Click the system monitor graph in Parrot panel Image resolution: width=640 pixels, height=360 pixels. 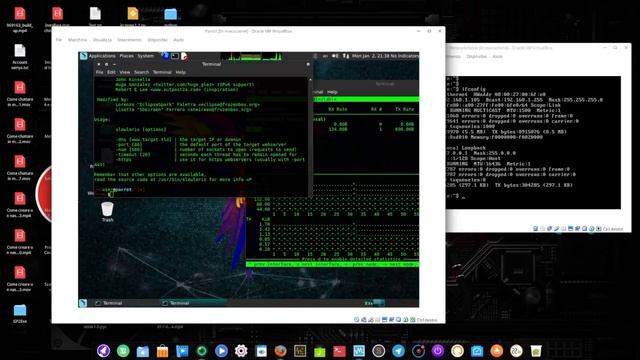tap(251, 56)
